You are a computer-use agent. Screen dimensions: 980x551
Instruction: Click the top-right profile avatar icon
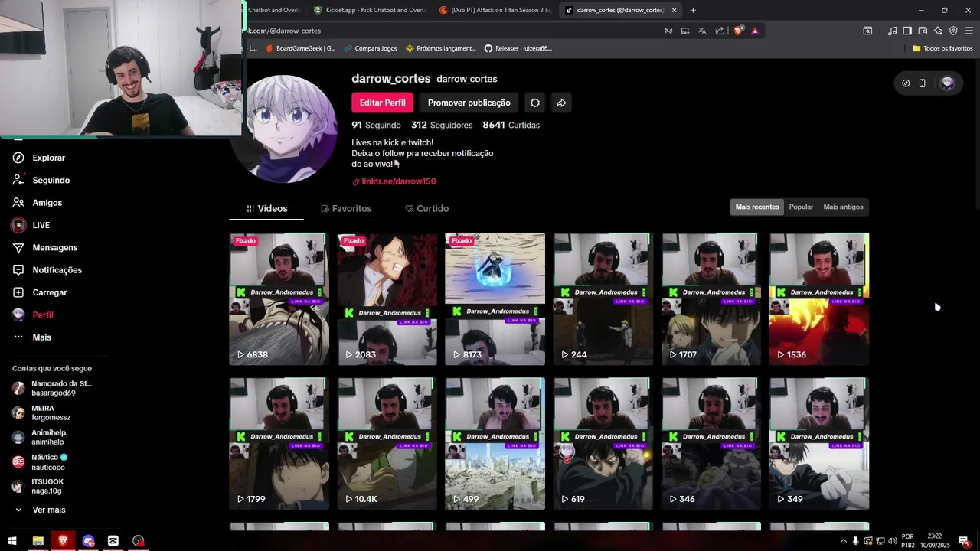(x=947, y=83)
